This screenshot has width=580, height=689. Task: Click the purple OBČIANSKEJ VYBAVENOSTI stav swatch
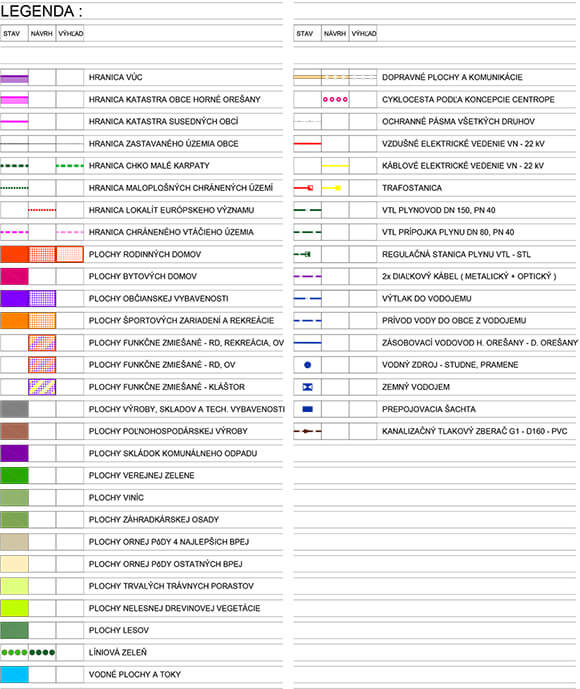14,298
